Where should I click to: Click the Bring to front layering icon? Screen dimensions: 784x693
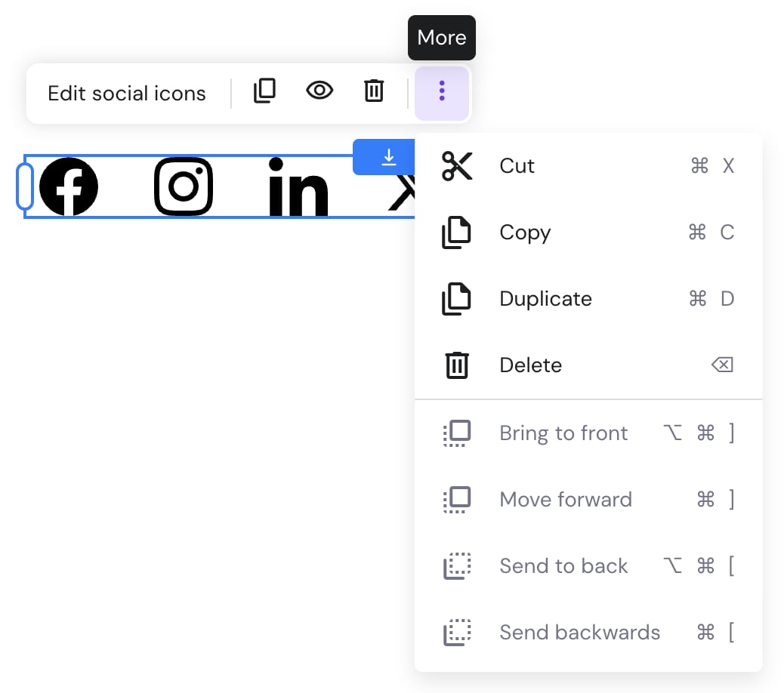point(456,433)
